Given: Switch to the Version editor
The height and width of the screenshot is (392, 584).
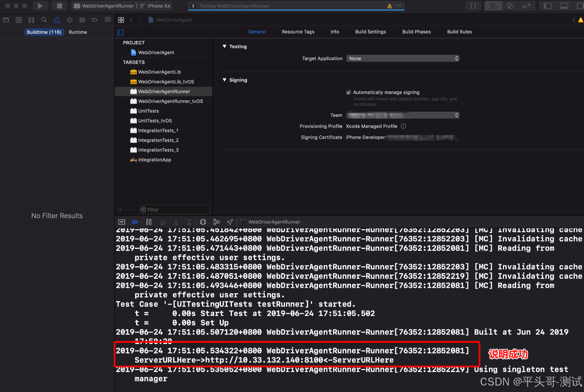Looking at the screenshot, I should pos(526,6).
